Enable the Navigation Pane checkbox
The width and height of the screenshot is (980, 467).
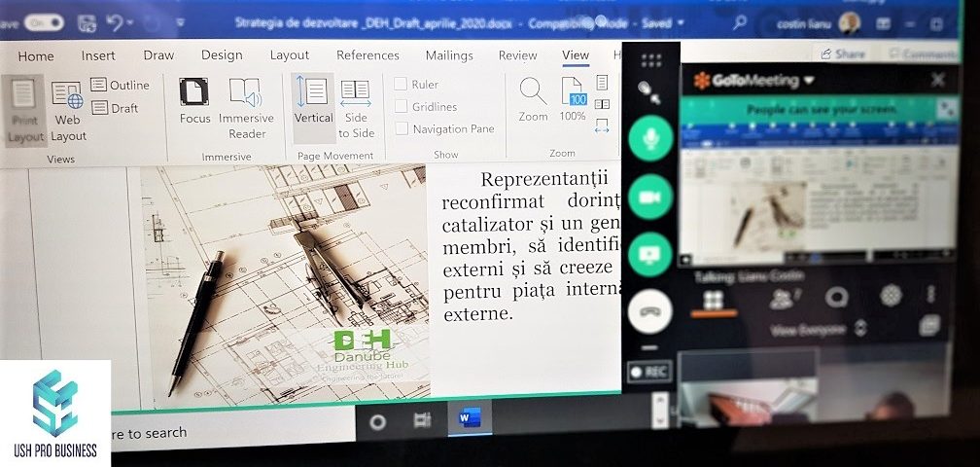click(401, 128)
